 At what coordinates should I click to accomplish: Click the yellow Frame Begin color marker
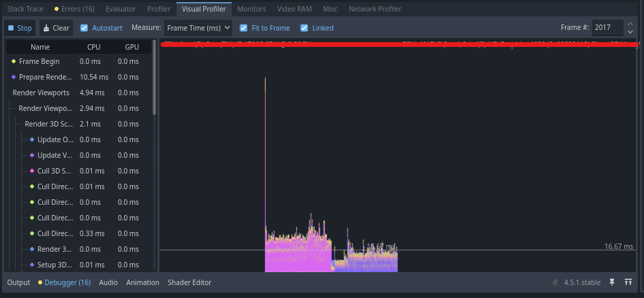(14, 61)
